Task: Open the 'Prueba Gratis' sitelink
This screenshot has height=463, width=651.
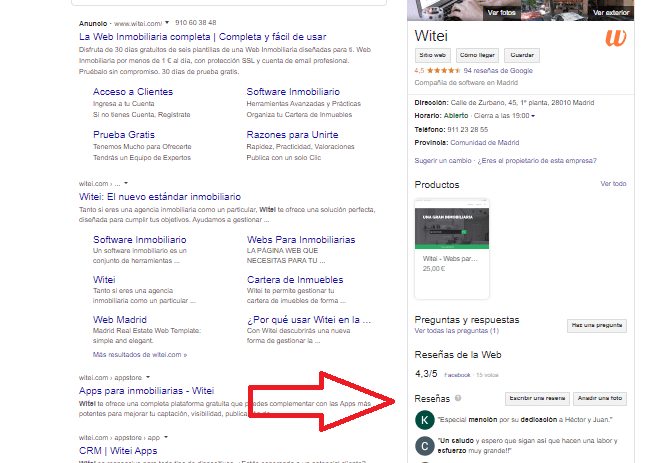Action: coord(124,135)
